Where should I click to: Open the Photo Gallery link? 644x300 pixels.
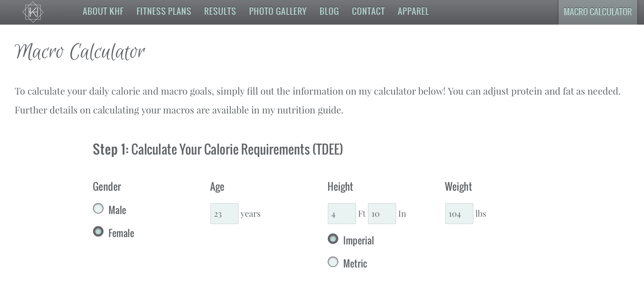(x=278, y=11)
